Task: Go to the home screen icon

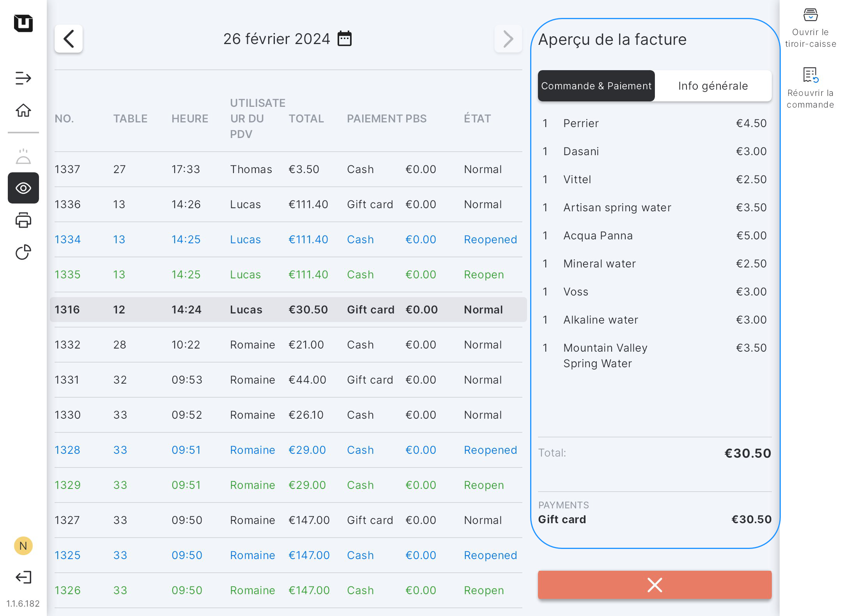Action: 23,110
